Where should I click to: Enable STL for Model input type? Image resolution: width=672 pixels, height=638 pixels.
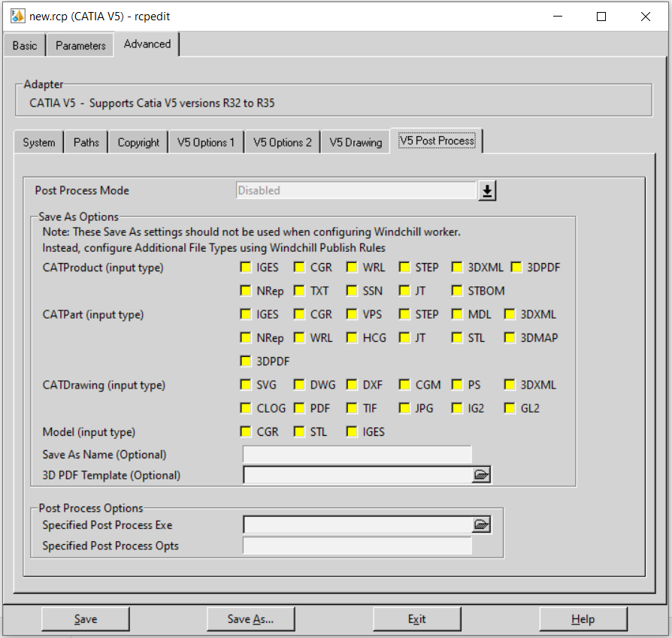(x=299, y=431)
